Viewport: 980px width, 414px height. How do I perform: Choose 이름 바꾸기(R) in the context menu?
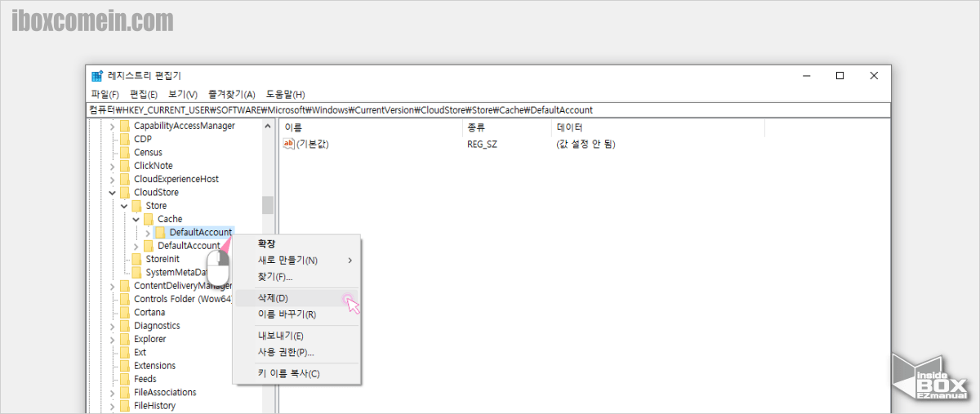(x=296, y=314)
